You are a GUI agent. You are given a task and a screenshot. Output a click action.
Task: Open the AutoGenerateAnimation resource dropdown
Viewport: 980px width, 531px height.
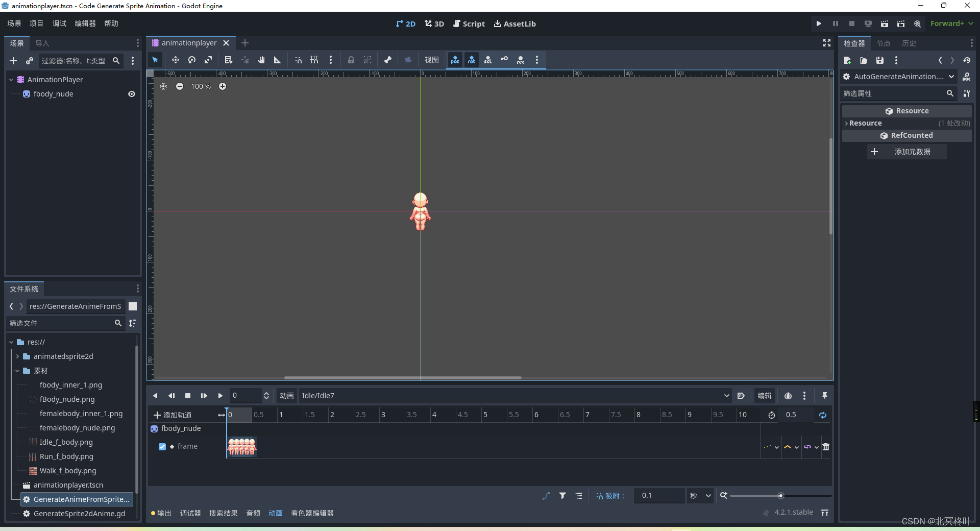point(951,77)
